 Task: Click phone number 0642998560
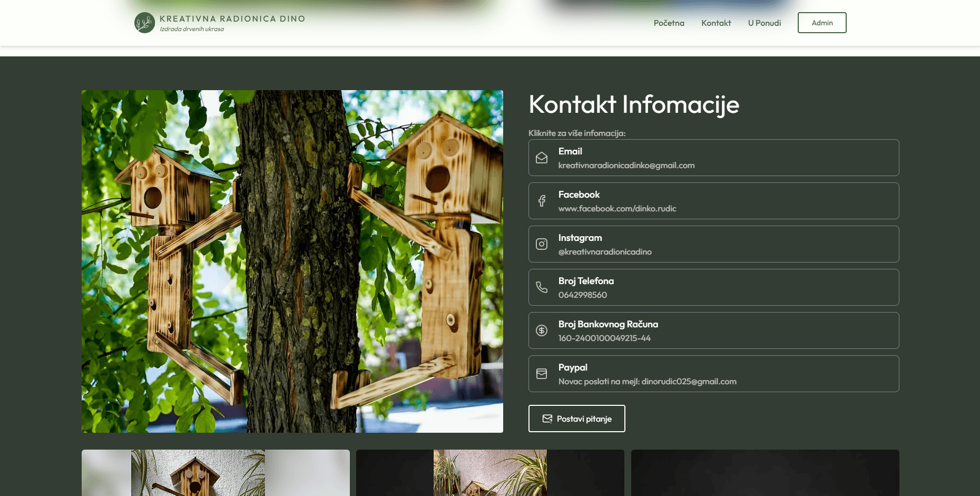583,295
